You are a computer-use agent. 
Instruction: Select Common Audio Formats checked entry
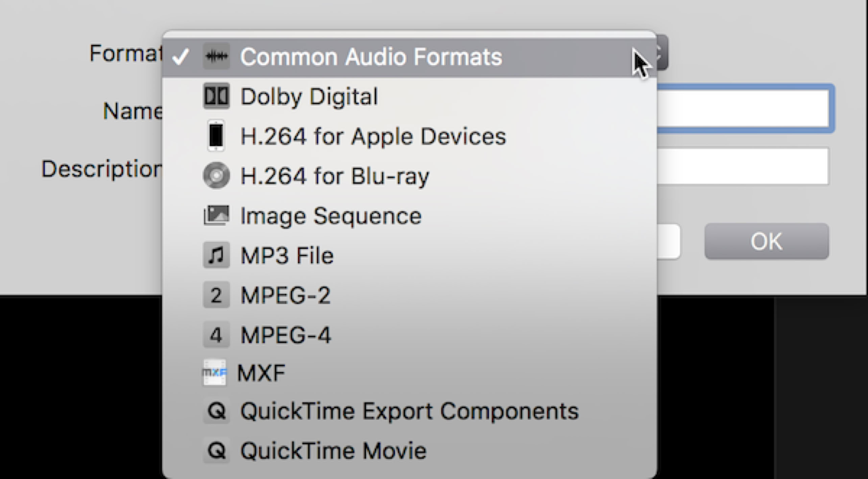[x=371, y=57]
